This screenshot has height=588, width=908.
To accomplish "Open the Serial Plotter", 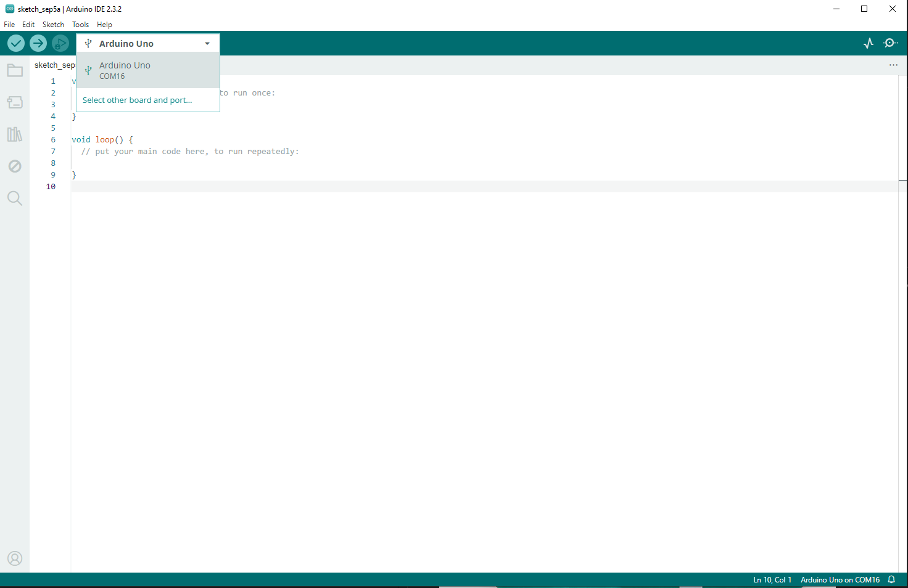I will (x=869, y=43).
